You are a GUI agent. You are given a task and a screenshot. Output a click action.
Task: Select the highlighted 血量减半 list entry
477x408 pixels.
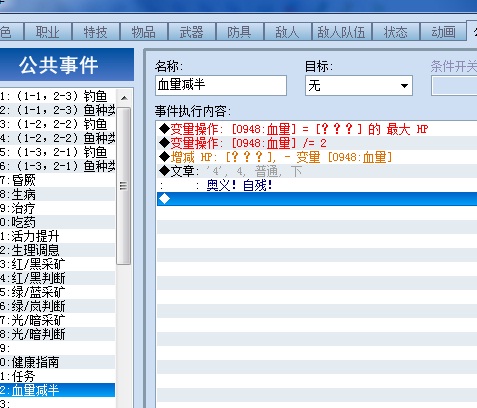pos(57,390)
